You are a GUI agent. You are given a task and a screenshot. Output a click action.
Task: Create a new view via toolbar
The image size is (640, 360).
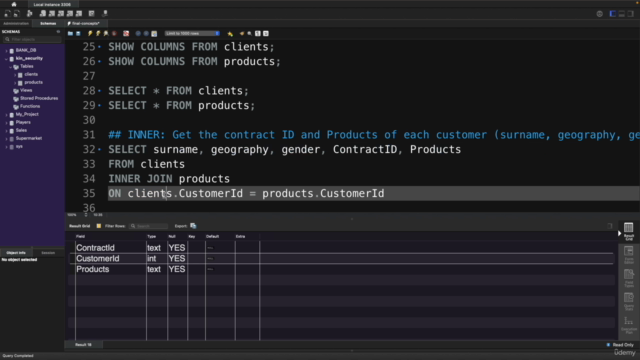(x=61, y=13)
